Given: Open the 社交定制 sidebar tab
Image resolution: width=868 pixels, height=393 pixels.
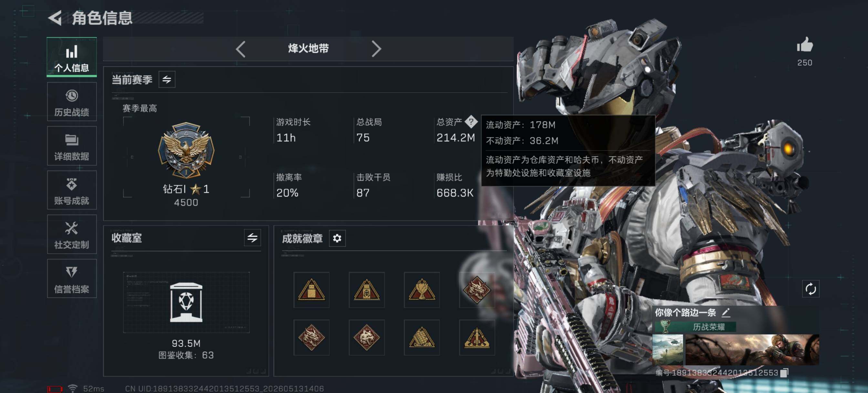Looking at the screenshot, I should coord(72,234).
